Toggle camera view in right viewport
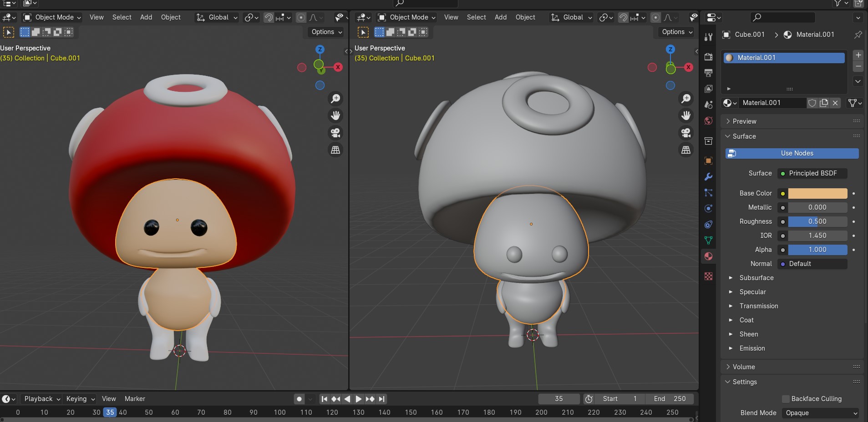 coord(686,133)
